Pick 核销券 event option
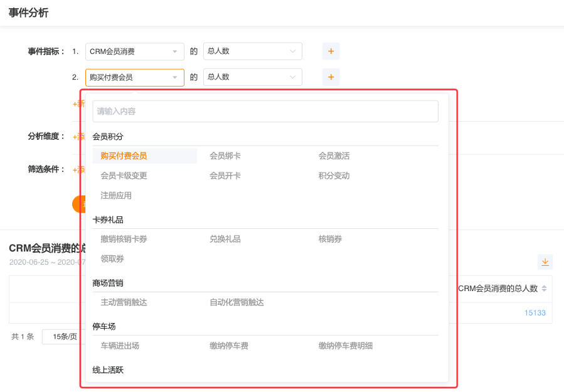 (x=330, y=239)
